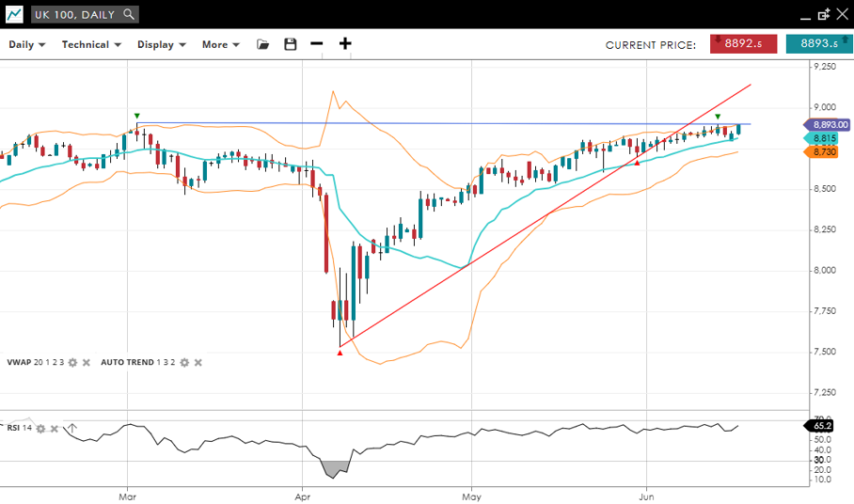Zoom out using the minus icon
The width and height of the screenshot is (854, 504).
click(317, 44)
